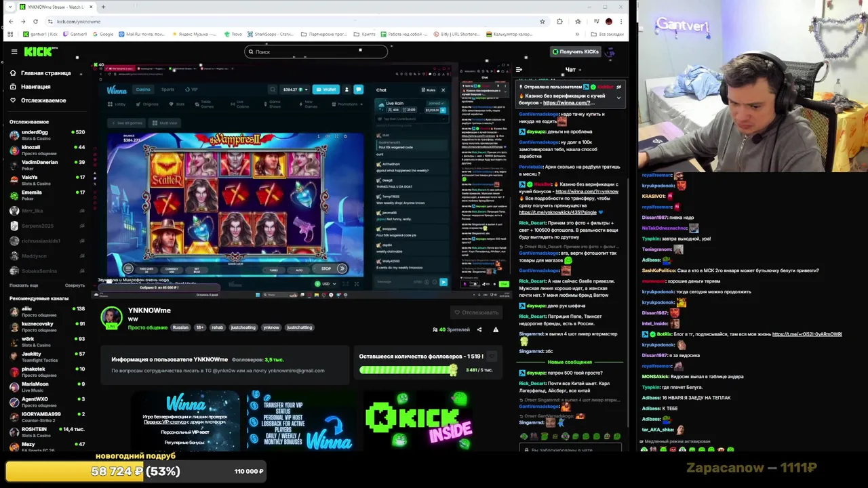Toggle heart on follower goal panel
This screenshot has width=868, height=488.
(x=492, y=357)
